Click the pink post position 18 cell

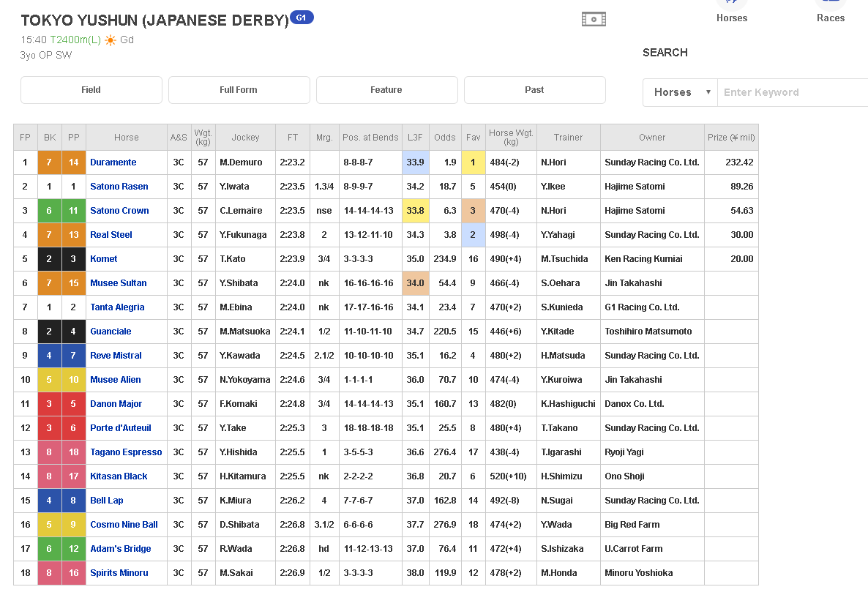74,452
